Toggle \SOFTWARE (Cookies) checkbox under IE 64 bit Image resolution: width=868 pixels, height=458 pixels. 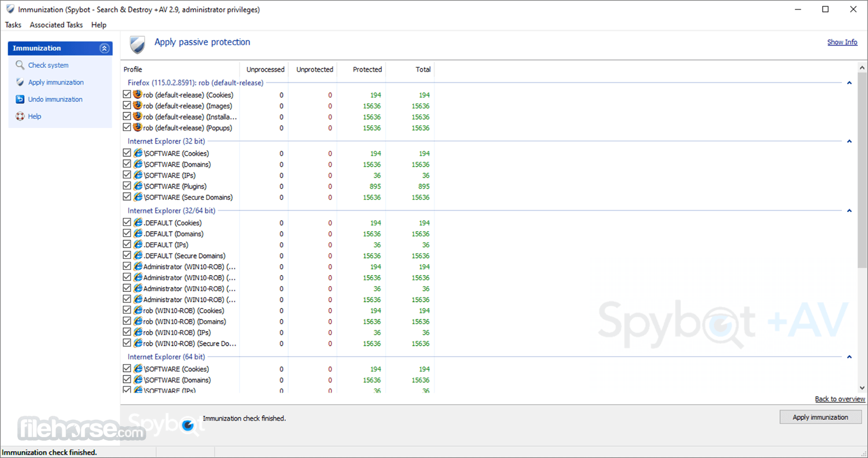tap(127, 369)
